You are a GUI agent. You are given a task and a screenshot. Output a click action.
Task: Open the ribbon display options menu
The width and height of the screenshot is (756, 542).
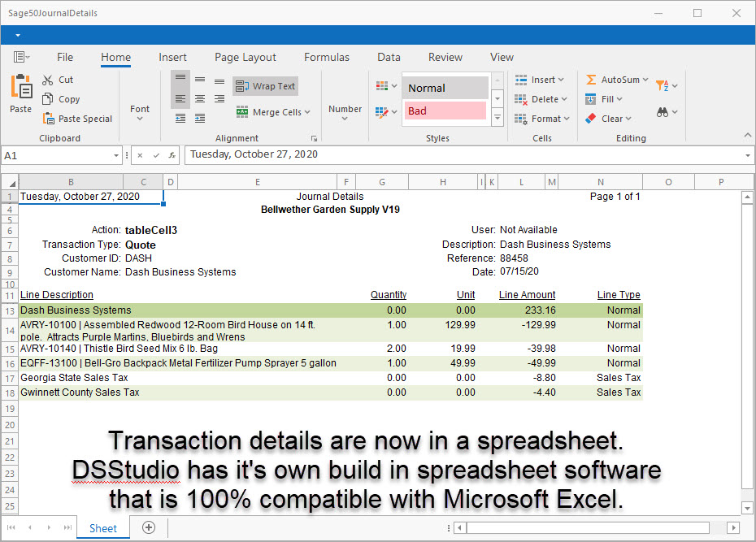click(x=21, y=58)
